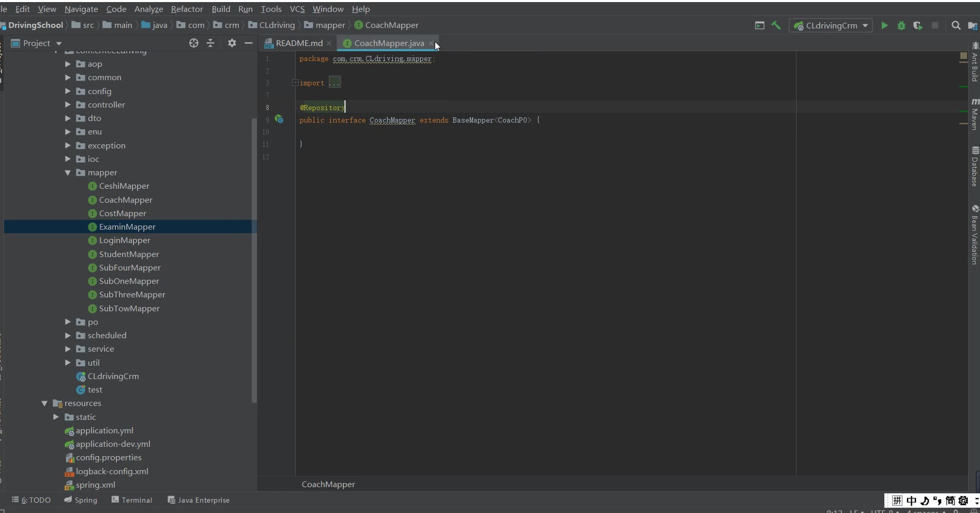The width and height of the screenshot is (980, 513).
Task: Open the Ant Build side panel
Action: pyautogui.click(x=975, y=62)
